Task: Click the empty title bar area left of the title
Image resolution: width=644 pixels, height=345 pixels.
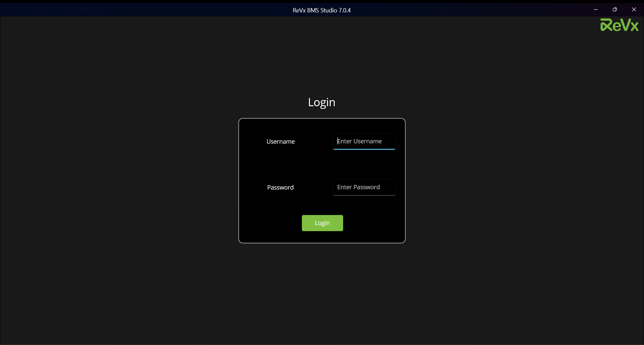Action: [134, 10]
